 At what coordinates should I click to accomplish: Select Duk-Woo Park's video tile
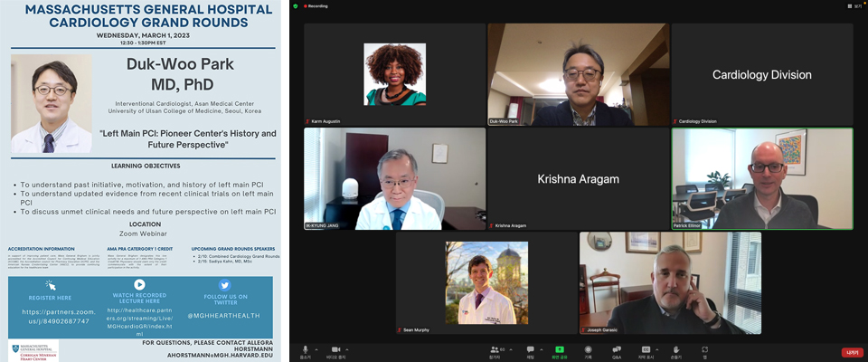pos(579,74)
